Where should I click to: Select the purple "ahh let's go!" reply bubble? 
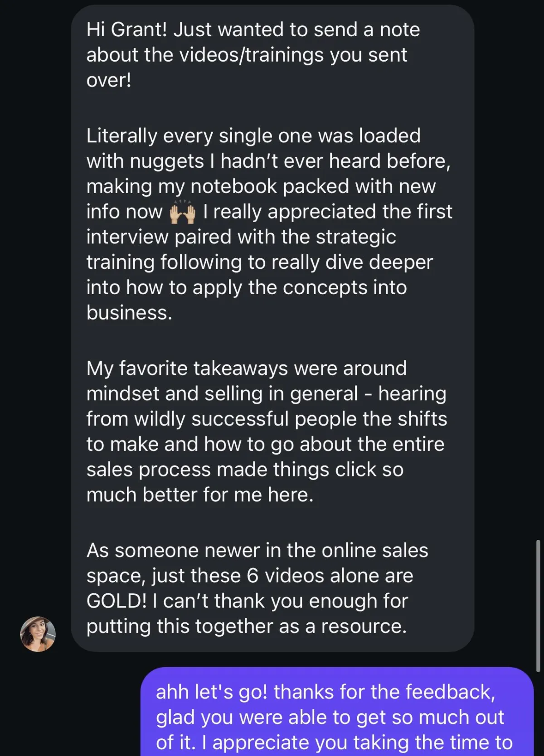(336, 712)
